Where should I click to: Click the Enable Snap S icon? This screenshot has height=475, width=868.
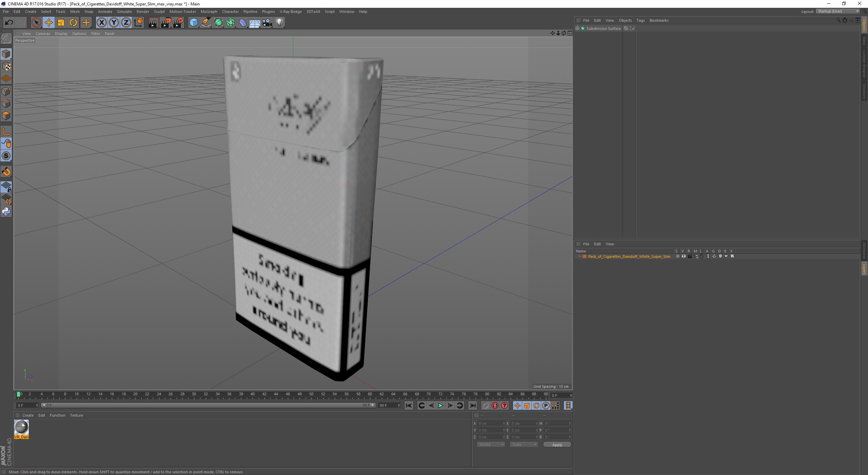pos(6,156)
